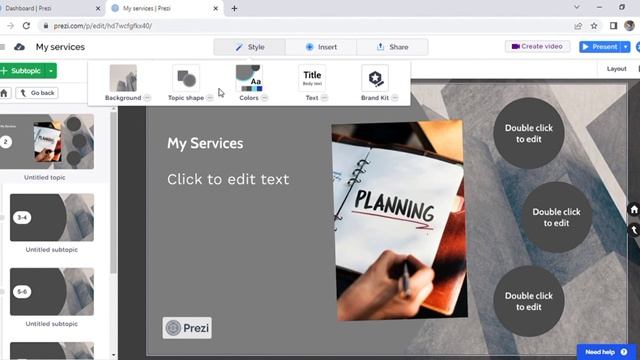Click the Prezi logo badge on canvas
The height and width of the screenshot is (360, 640).
[x=187, y=328]
